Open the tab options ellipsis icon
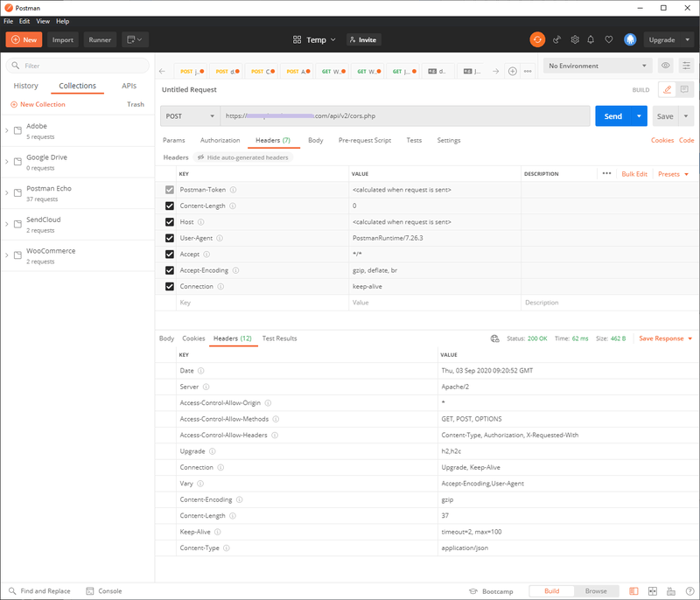This screenshot has height=600, width=700. click(x=528, y=72)
